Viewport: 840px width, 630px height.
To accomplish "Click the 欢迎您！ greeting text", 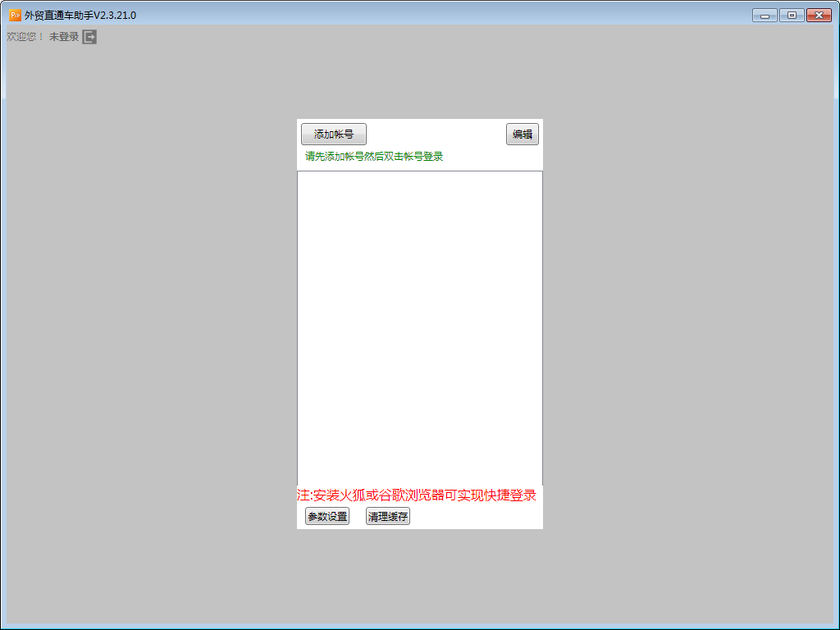I will 25,37.
